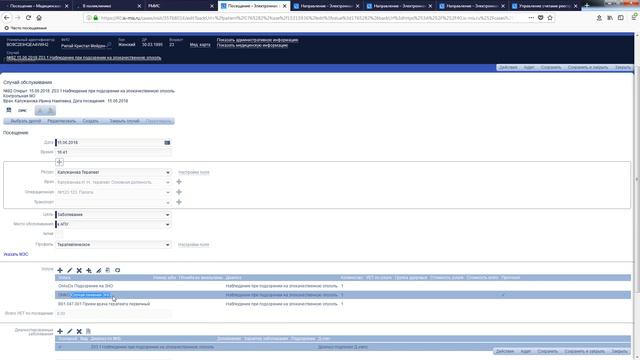Open the Действия menu in the bottom toolbar
The height and width of the screenshot is (360, 640).
click(x=505, y=351)
